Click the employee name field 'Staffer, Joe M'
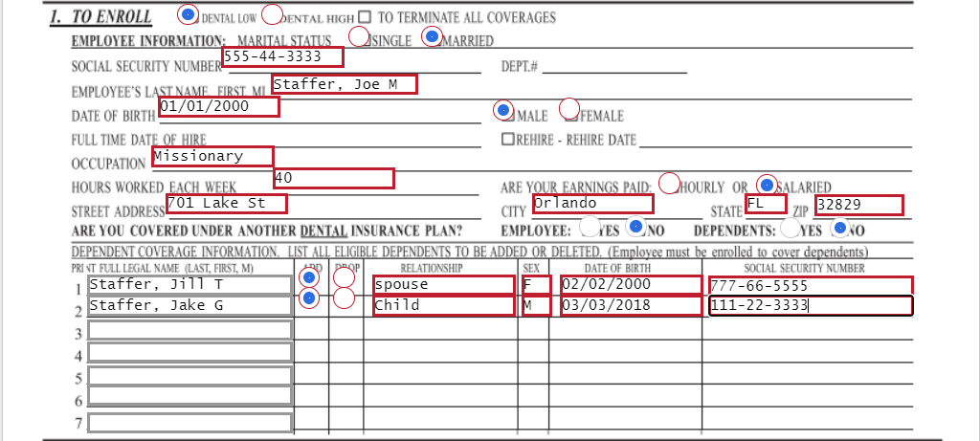Viewport: 980px width, 441px height. click(x=345, y=84)
